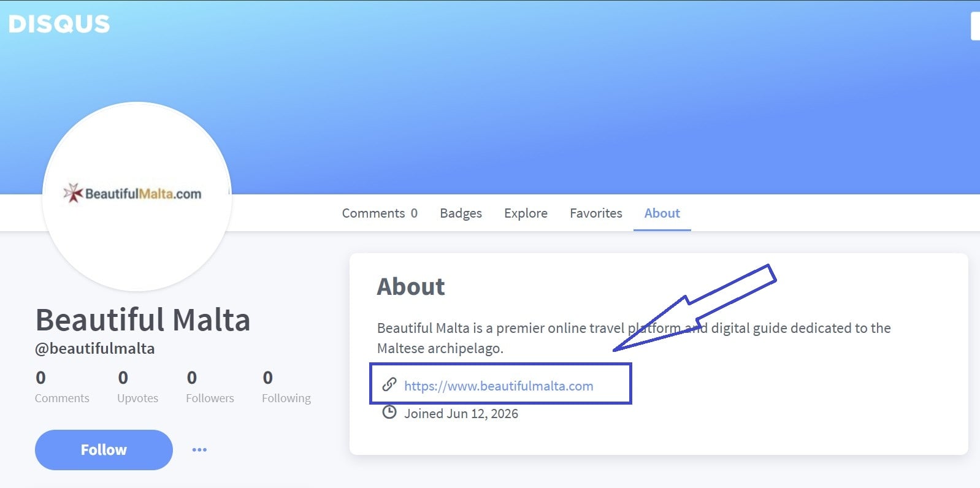Open the Comments tab
Screen dimensions: 980x488
[x=380, y=213]
